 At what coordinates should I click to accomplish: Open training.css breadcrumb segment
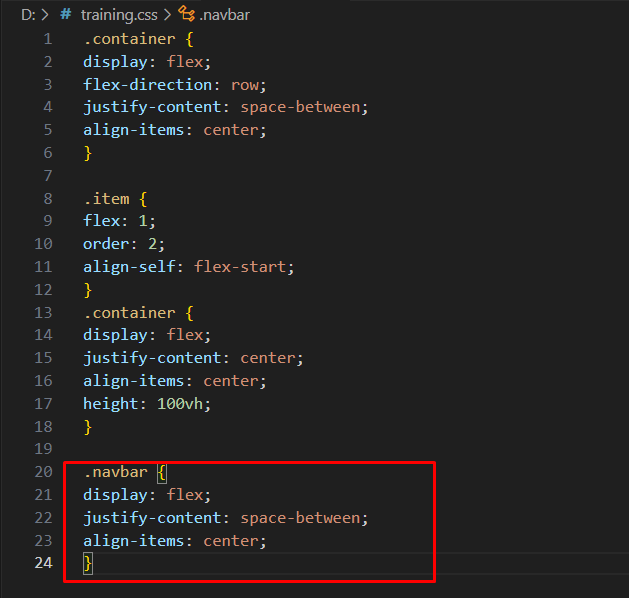pyautogui.click(x=119, y=15)
